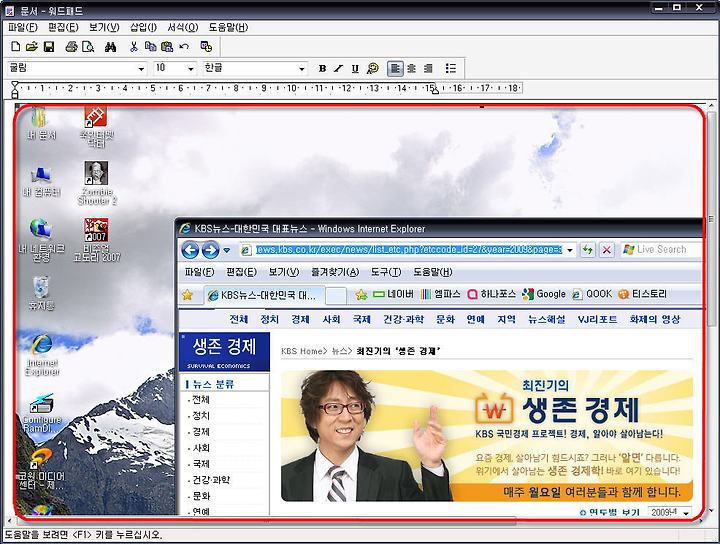Expand the IE address bar dropdown arrow
This screenshot has height=544, width=720.
570,250
